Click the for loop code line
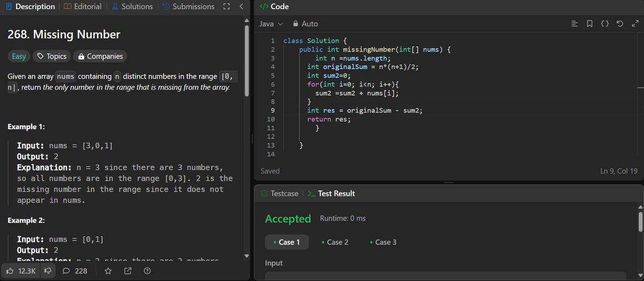The height and width of the screenshot is (281, 644). [354, 84]
